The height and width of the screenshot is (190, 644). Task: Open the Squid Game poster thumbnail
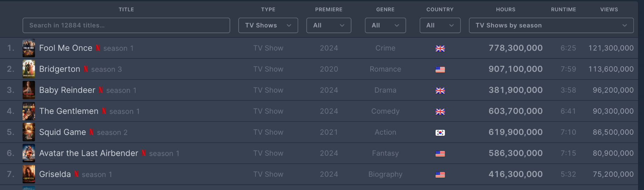pos(29,132)
